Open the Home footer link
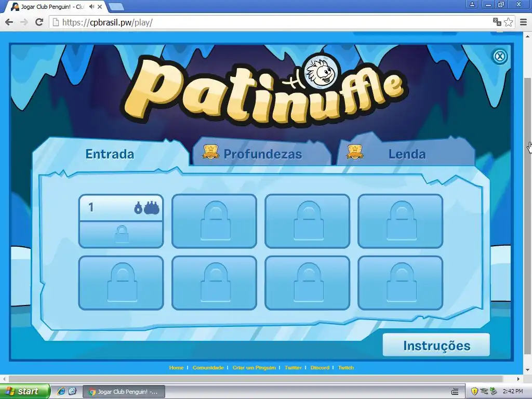This screenshot has height=399, width=532. [177, 367]
